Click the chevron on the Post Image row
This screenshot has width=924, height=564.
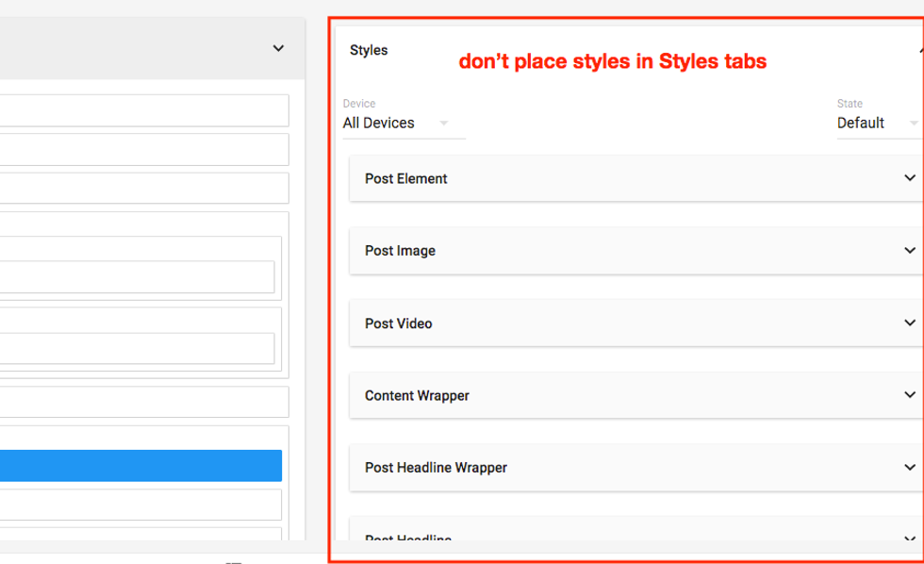pyautogui.click(x=909, y=251)
